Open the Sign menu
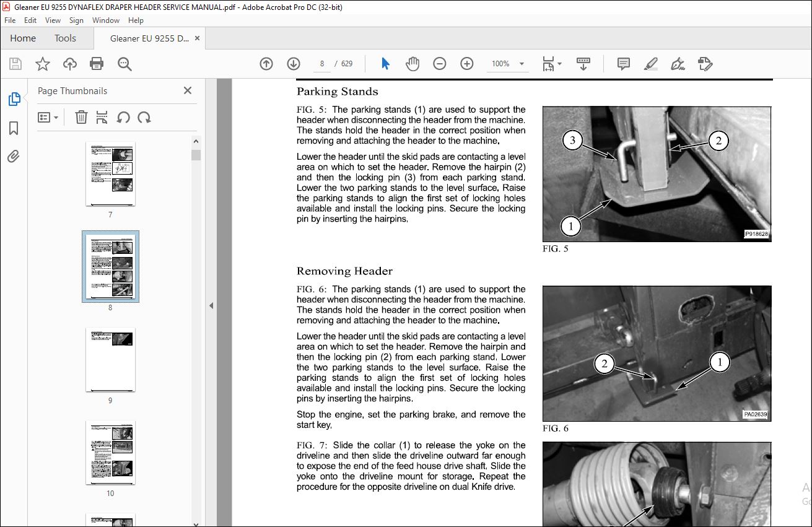 77,20
